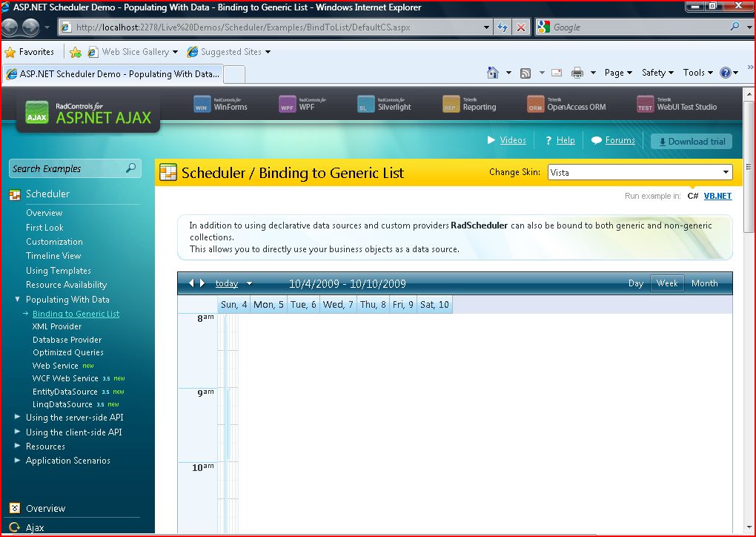Run example in VB.NET
This screenshot has height=537, width=756.
point(717,196)
